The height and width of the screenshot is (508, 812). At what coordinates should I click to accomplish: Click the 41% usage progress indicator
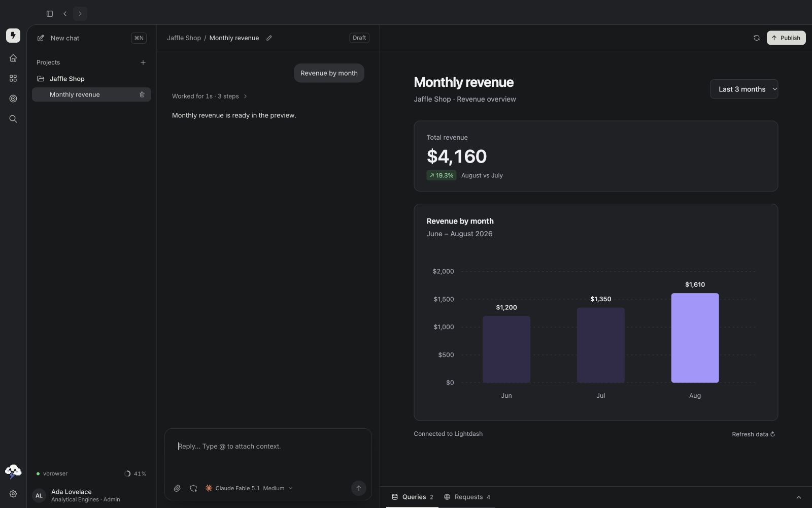coord(136,474)
